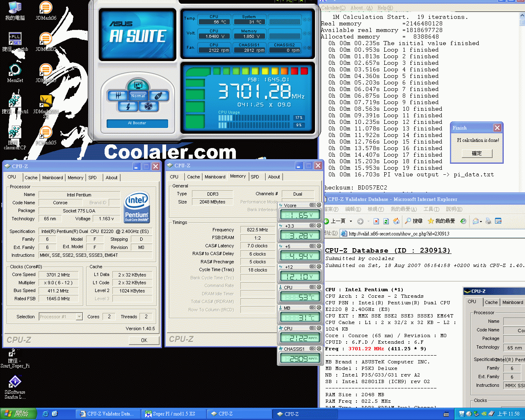Close the Vcore monitor gadget
525x420 pixels.
(x=319, y=205)
